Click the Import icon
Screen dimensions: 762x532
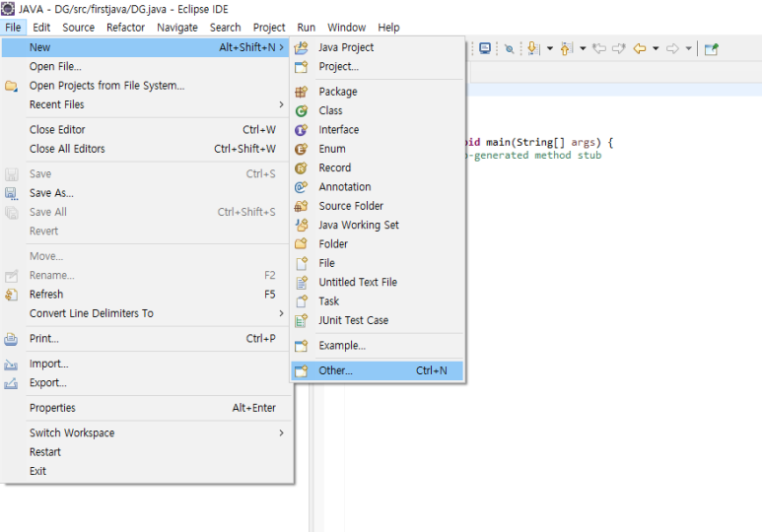point(11,365)
